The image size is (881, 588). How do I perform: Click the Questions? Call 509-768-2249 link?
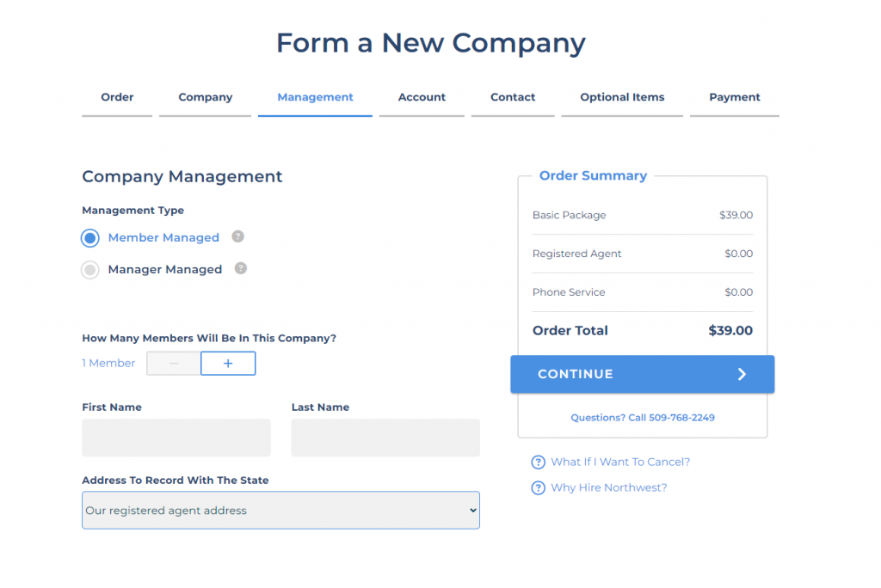[x=643, y=418]
